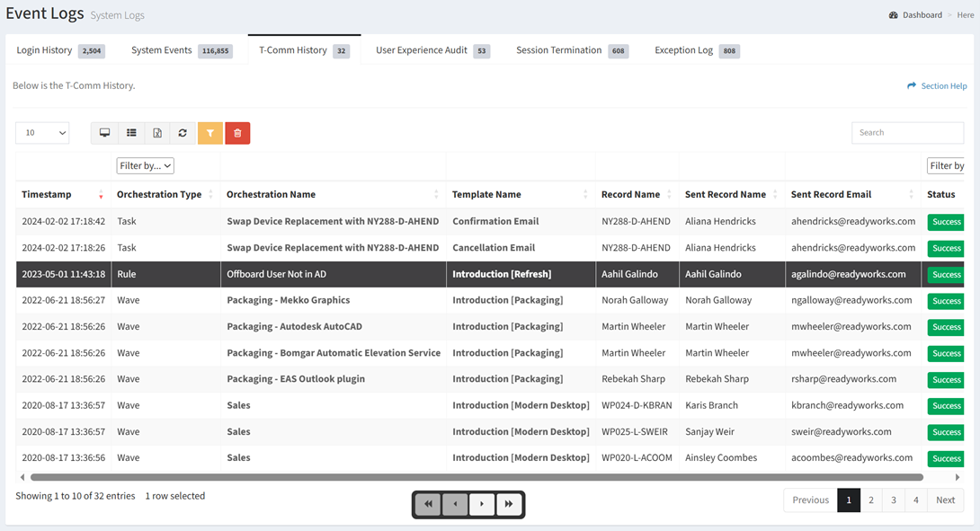
Task: Open the Status column 'Filter by' dropdown
Action: point(946,165)
